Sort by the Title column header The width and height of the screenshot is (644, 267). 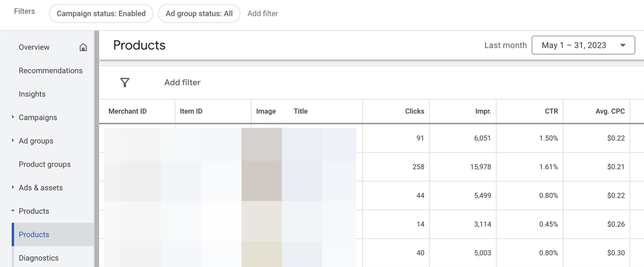tap(301, 111)
